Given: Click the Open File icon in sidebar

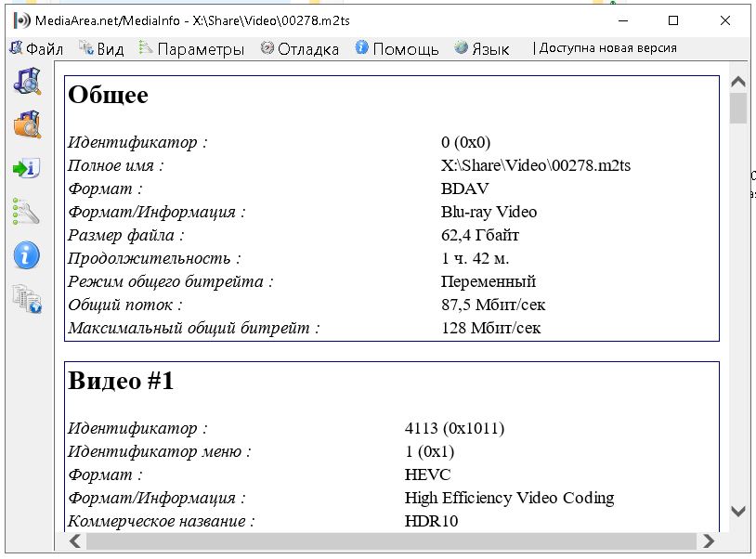Looking at the screenshot, I should tap(27, 81).
